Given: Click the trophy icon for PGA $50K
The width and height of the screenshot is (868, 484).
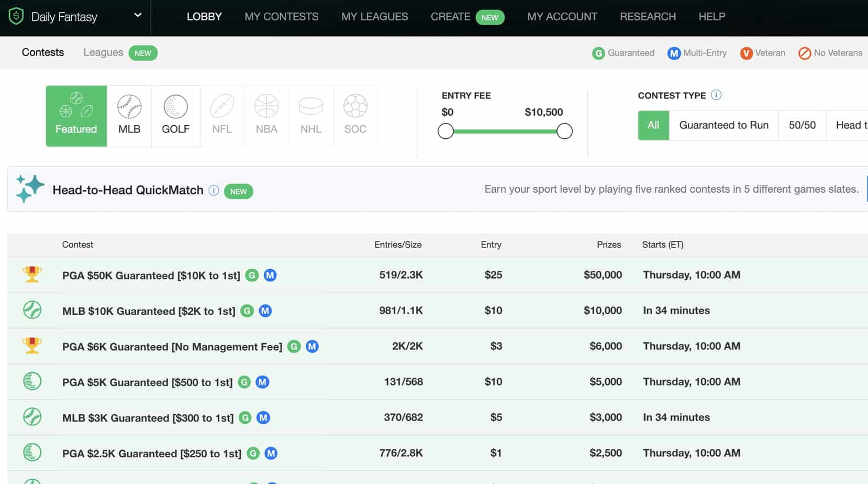Looking at the screenshot, I should click(32, 274).
